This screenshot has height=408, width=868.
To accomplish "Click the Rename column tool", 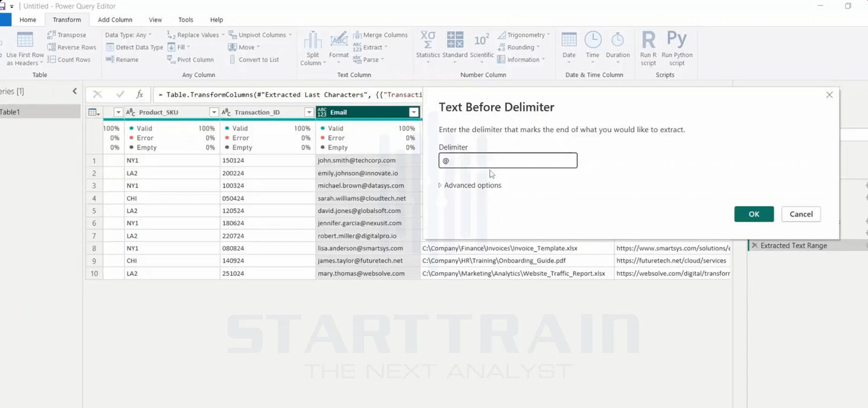I will click(121, 60).
